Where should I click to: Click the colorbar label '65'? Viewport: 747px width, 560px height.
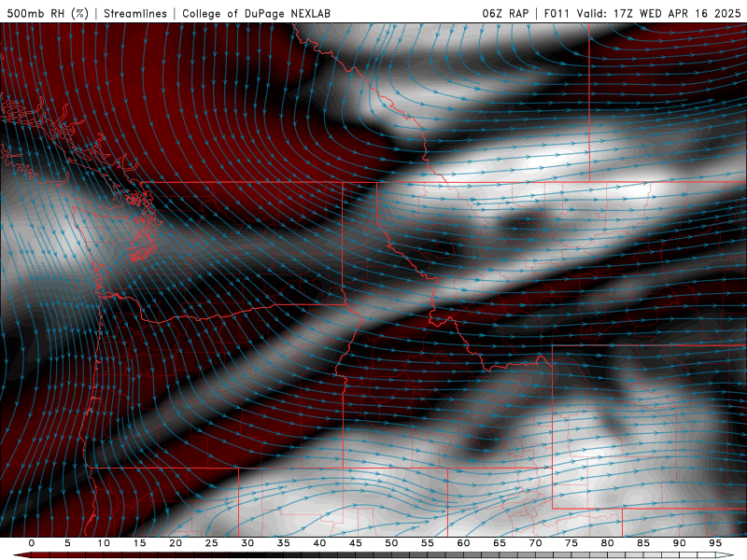pyautogui.click(x=500, y=543)
